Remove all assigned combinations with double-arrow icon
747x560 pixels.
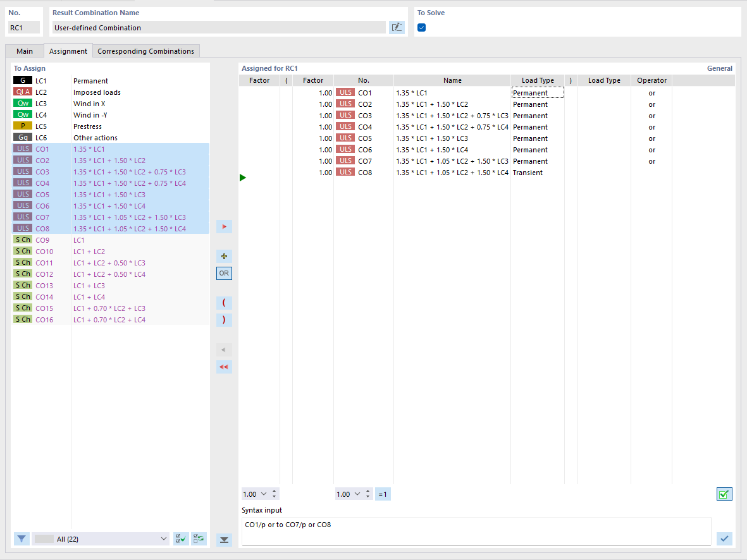coord(224,367)
